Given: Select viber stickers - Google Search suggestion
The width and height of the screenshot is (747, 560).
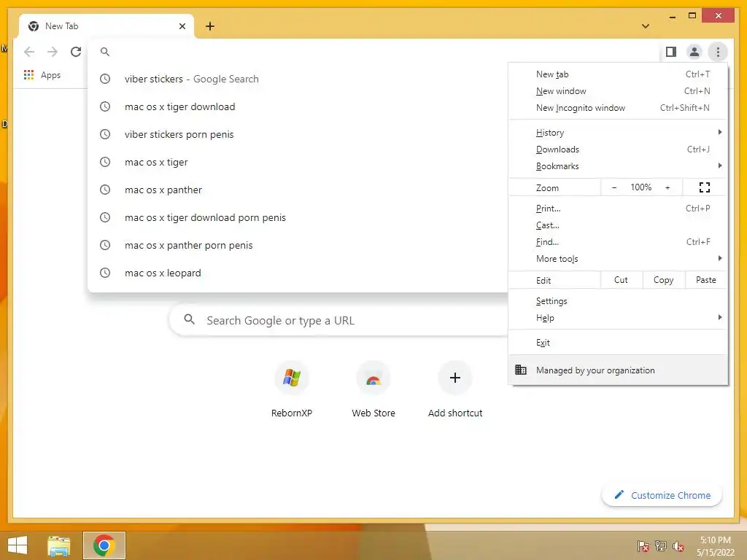Looking at the screenshot, I should pyautogui.click(x=298, y=79).
